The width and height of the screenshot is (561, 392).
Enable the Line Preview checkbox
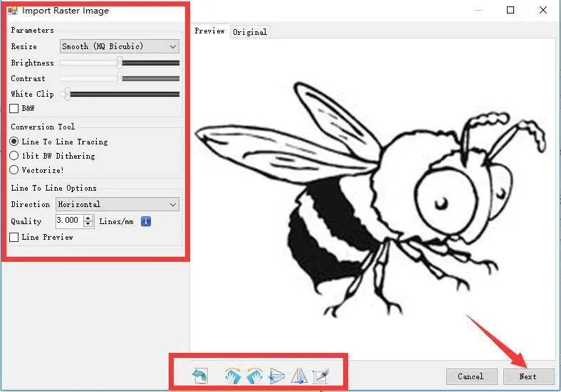[x=14, y=237]
